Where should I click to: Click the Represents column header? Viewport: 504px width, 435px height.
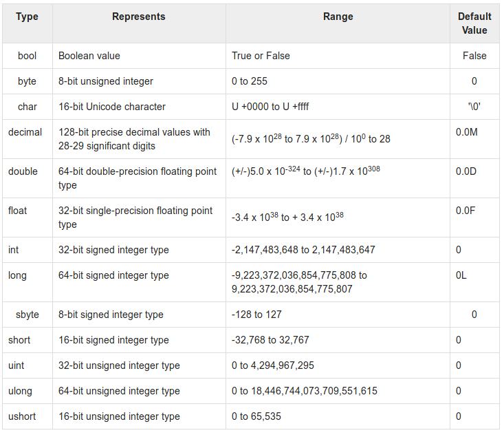pyautogui.click(x=139, y=17)
